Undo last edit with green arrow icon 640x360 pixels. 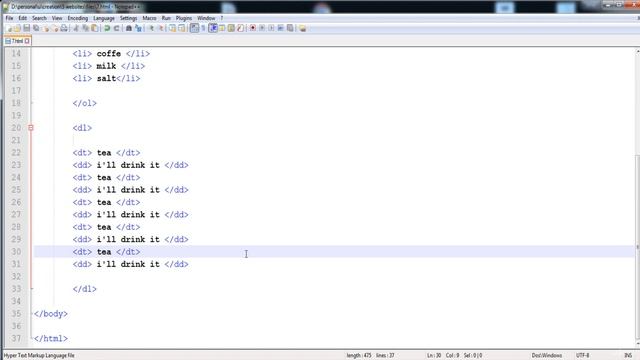[107, 28]
